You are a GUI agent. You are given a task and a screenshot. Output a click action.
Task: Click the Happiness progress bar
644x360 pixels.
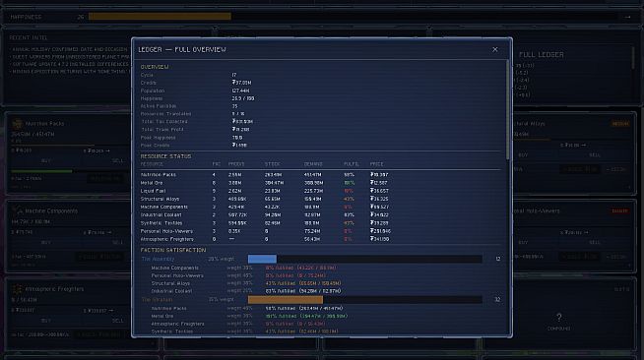pyautogui.click(x=353, y=17)
